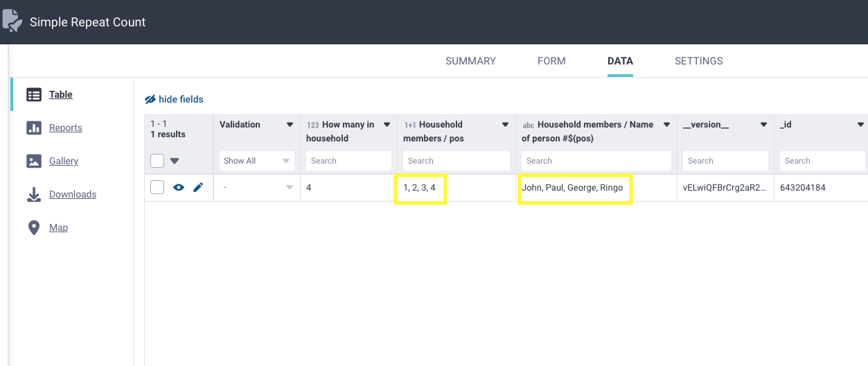Click the Gallery image icon
Image resolution: width=868 pixels, height=366 pixels.
coord(34,162)
